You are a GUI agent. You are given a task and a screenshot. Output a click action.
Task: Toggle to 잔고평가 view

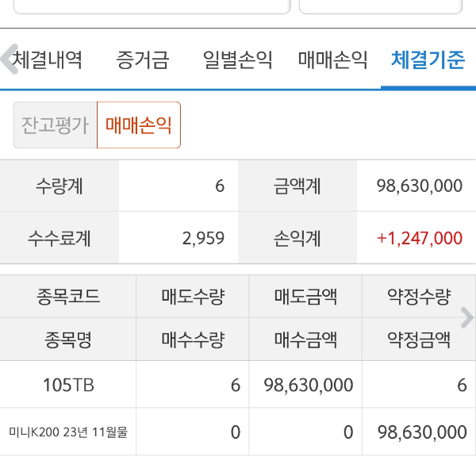coord(56,125)
